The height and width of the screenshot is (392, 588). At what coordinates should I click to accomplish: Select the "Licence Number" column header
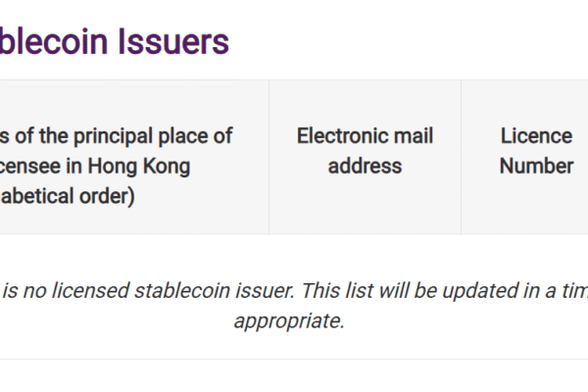point(536,151)
